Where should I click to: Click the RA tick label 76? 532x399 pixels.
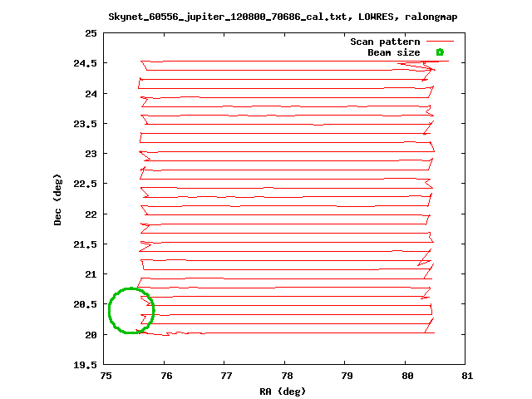(166, 376)
